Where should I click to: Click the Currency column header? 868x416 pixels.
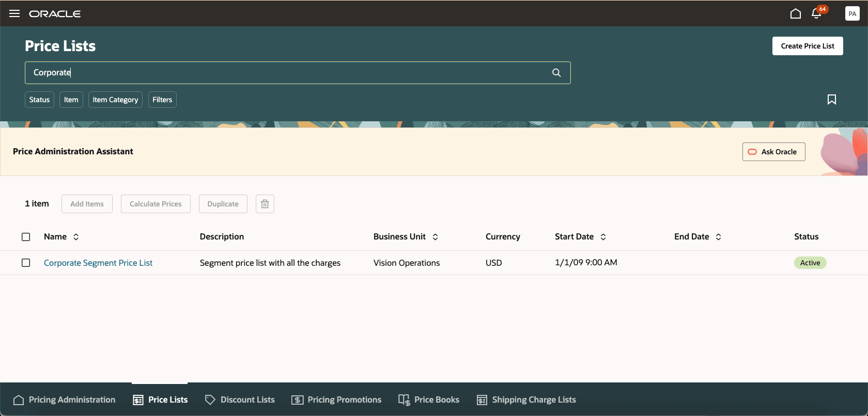503,237
